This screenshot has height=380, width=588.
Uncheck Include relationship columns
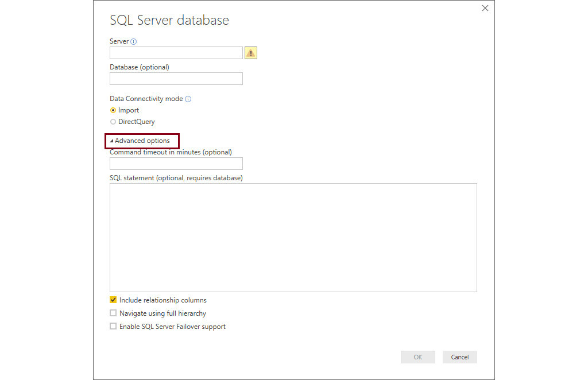(x=113, y=300)
